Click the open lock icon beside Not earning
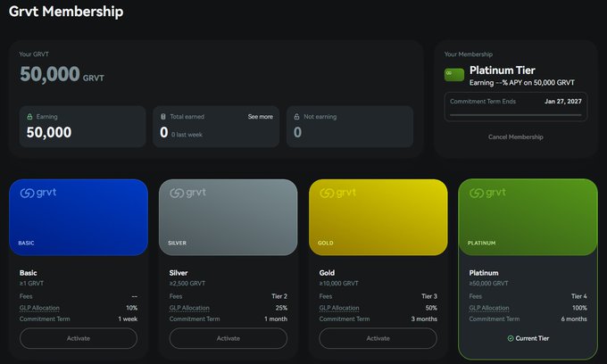Viewport: 607px width, 364px height. pos(296,117)
